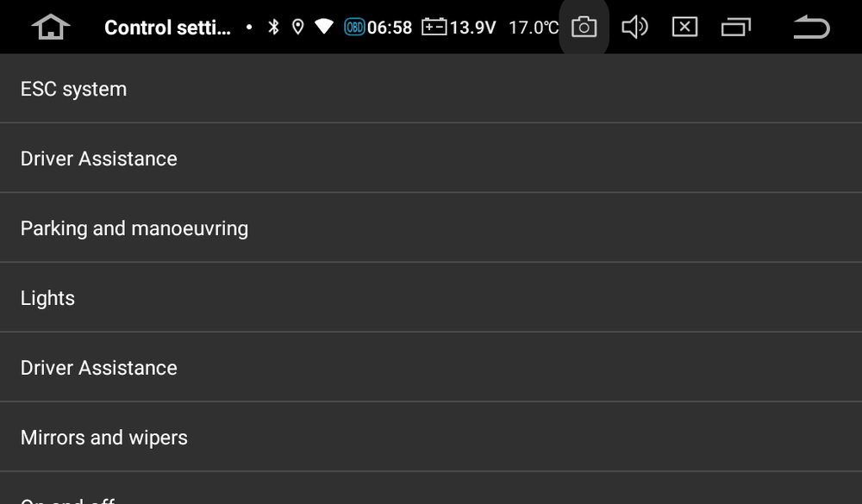The width and height of the screenshot is (862, 504).
Task: Tap the OBD connection indicator
Action: click(x=355, y=27)
